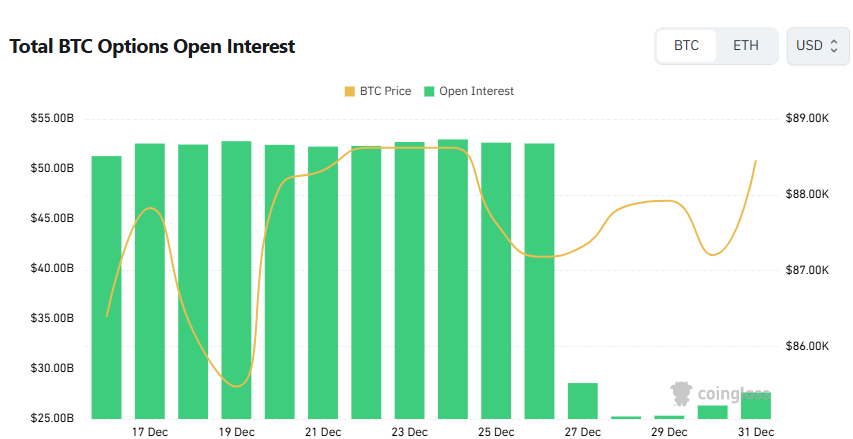This screenshot has height=439, width=853.
Task: Click the green Open Interest legend swatch
Action: (x=429, y=91)
